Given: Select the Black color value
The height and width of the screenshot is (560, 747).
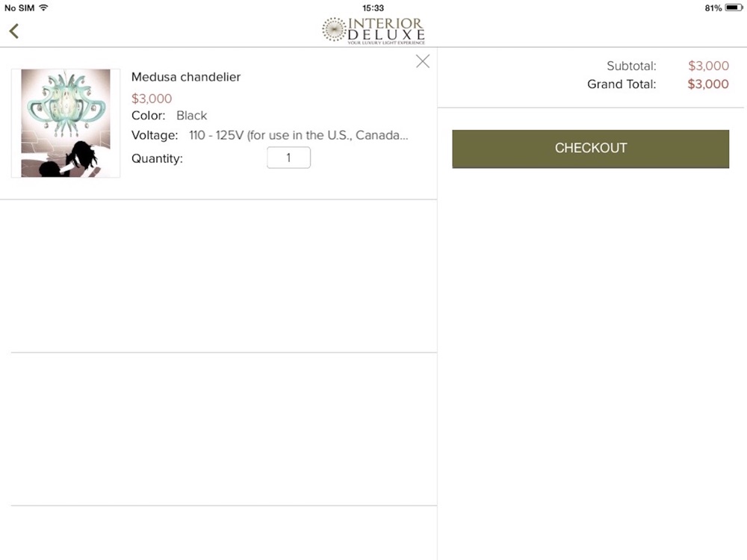Looking at the screenshot, I should 191,116.
